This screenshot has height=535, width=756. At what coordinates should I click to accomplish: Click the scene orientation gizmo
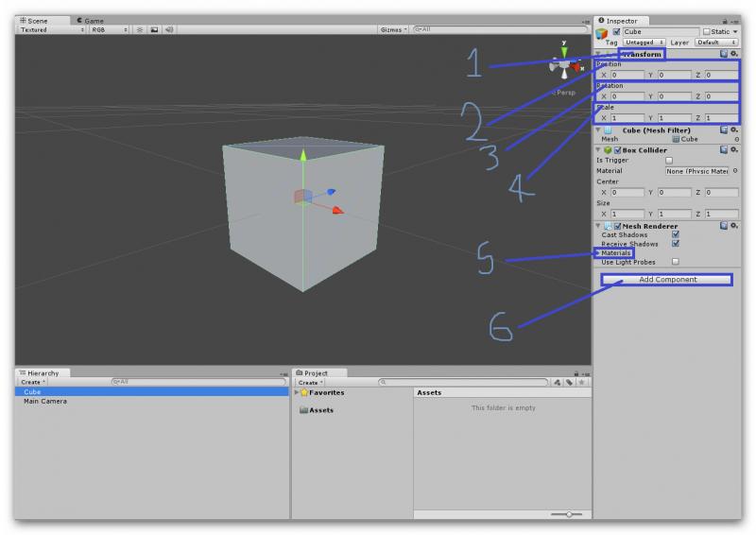(565, 63)
